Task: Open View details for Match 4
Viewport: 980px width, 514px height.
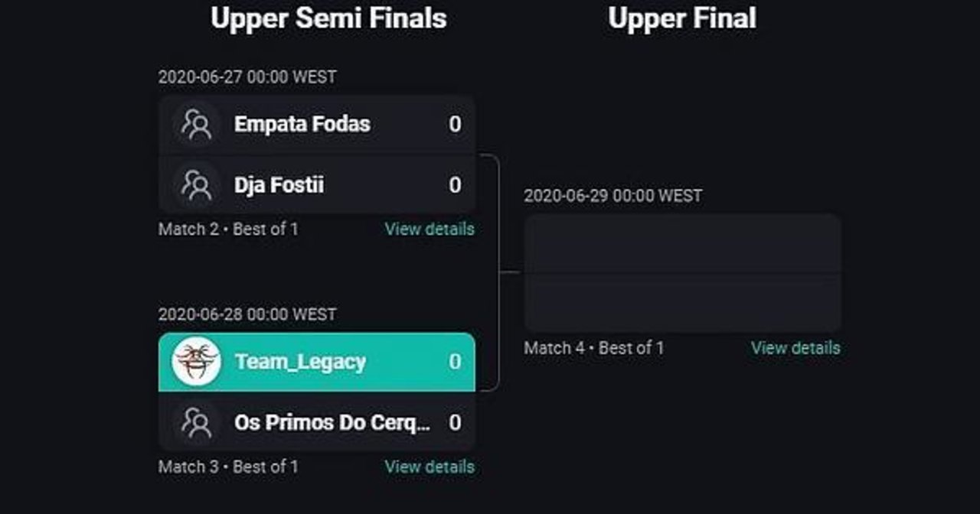Action: point(795,348)
